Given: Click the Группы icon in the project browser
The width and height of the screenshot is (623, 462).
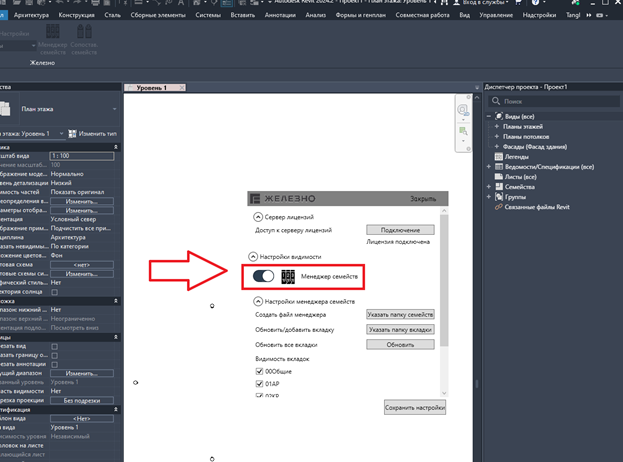Looking at the screenshot, I should (x=499, y=197).
